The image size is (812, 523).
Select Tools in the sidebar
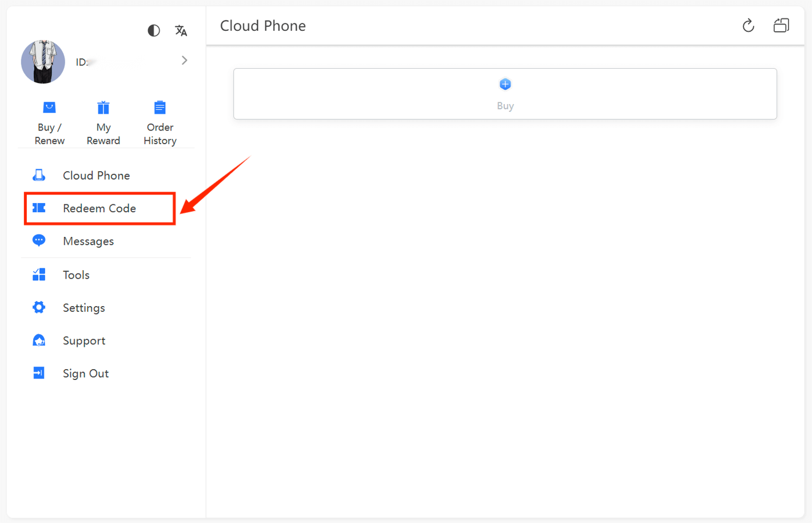coord(76,275)
